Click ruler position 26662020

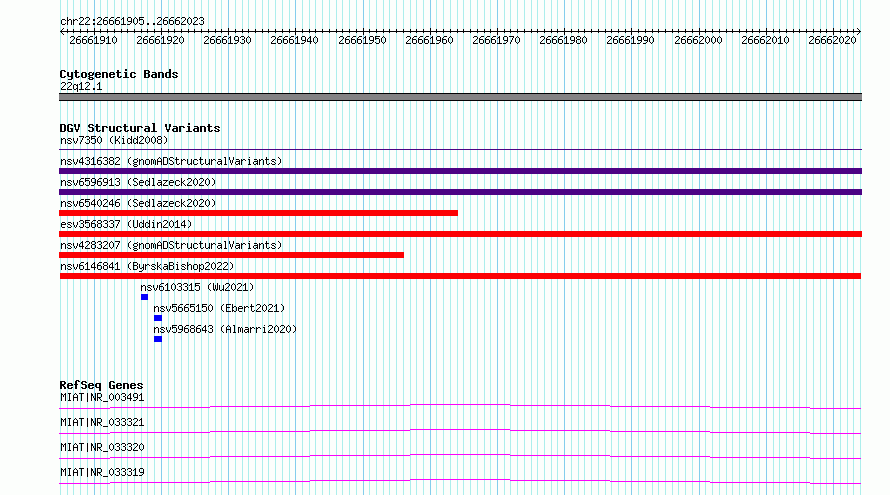coord(832,40)
